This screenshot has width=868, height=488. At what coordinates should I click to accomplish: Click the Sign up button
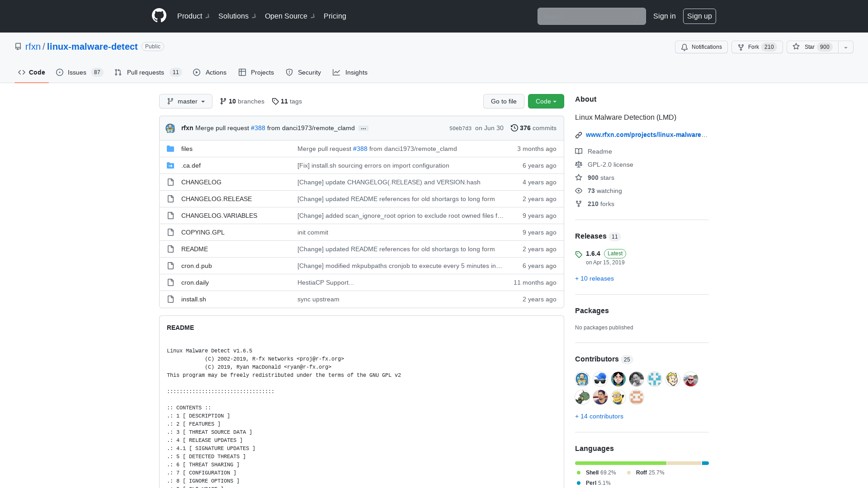699,16
